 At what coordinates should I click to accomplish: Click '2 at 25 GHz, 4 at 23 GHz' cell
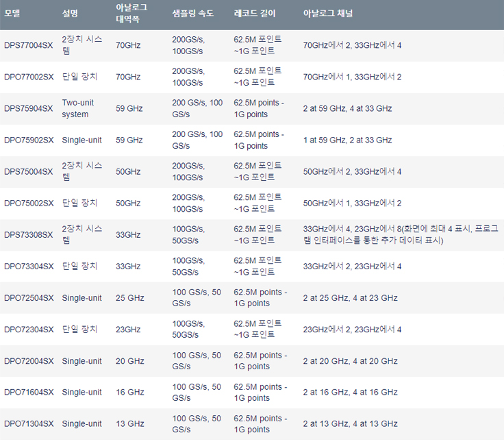(x=350, y=298)
